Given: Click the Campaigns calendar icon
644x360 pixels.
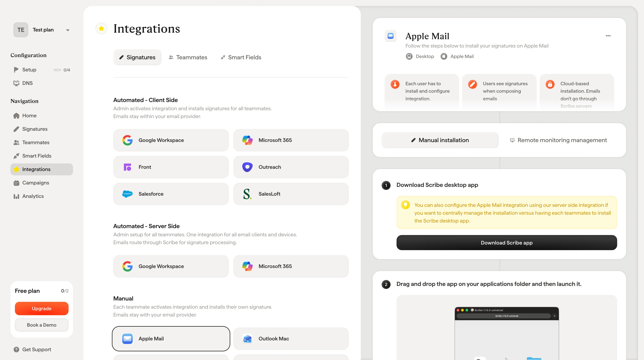Looking at the screenshot, I should (16, 183).
